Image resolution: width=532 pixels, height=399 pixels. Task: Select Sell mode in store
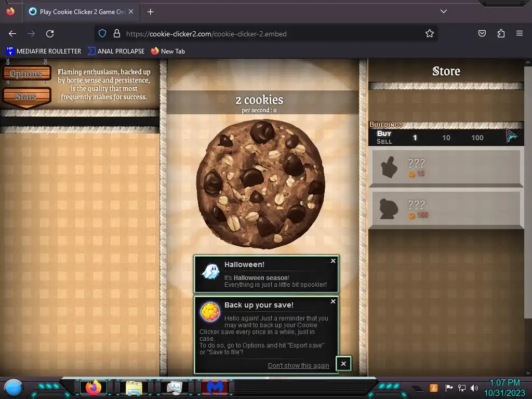pos(384,141)
